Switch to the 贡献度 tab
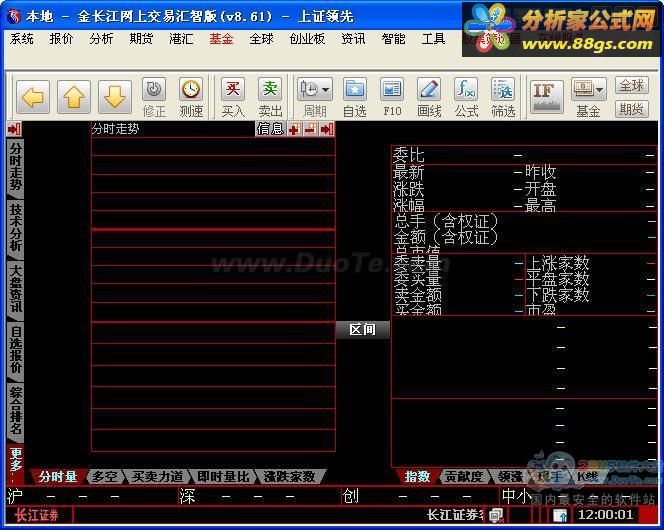 click(464, 477)
